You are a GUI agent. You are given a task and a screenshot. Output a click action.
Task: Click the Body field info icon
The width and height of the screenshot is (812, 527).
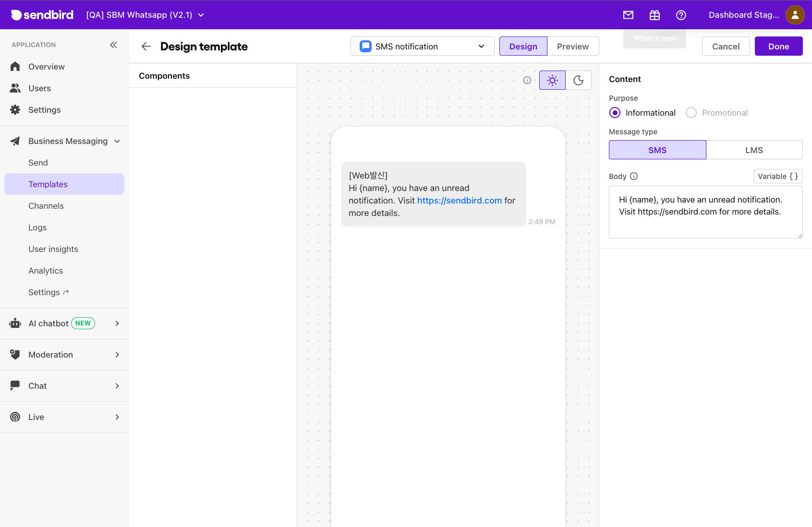click(x=634, y=176)
